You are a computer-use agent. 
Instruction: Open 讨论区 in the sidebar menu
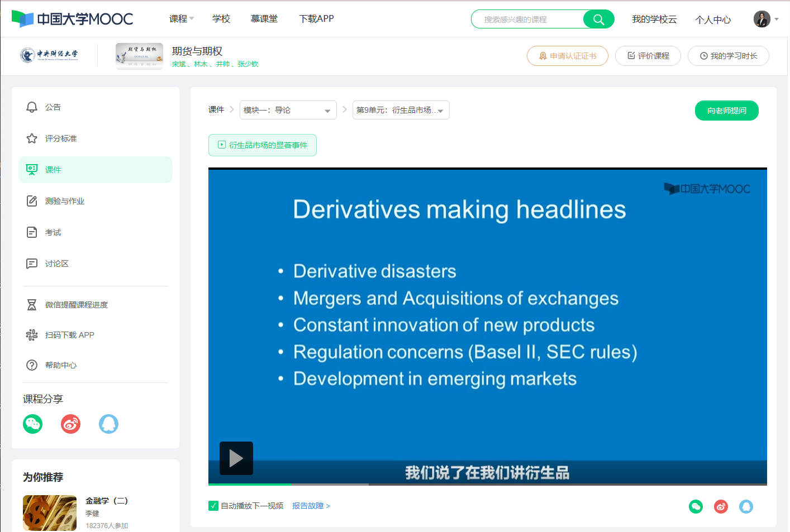(x=56, y=263)
